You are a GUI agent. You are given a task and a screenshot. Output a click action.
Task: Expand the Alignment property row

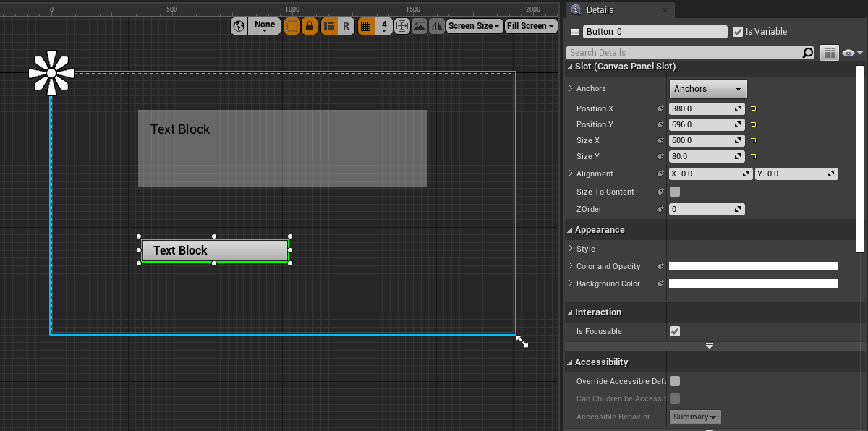(x=570, y=174)
